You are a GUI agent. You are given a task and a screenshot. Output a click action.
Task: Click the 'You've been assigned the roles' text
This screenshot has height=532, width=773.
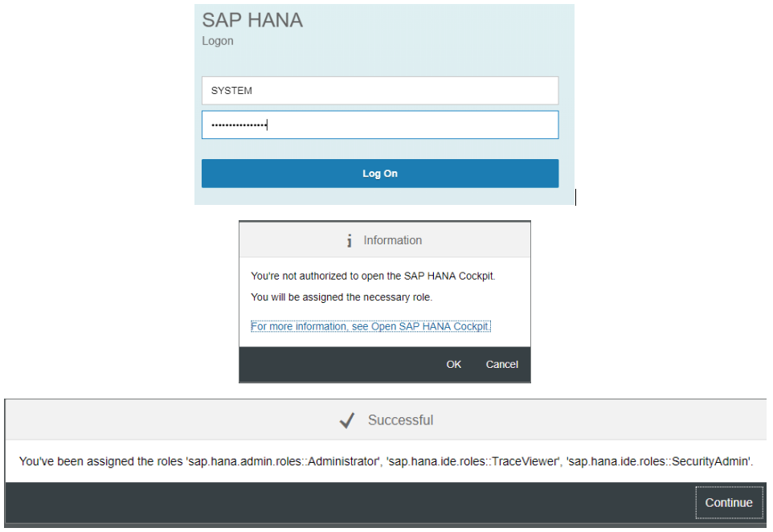click(100, 461)
